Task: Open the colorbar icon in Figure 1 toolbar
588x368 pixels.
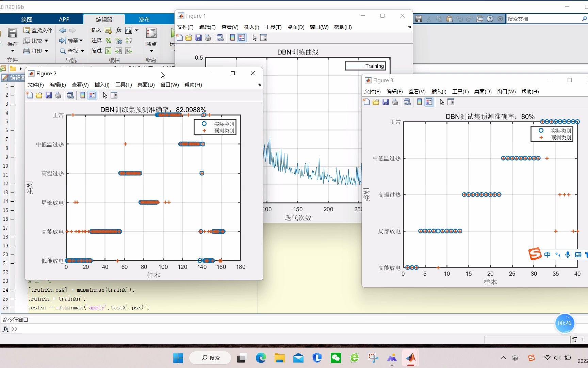Action: pos(232,37)
